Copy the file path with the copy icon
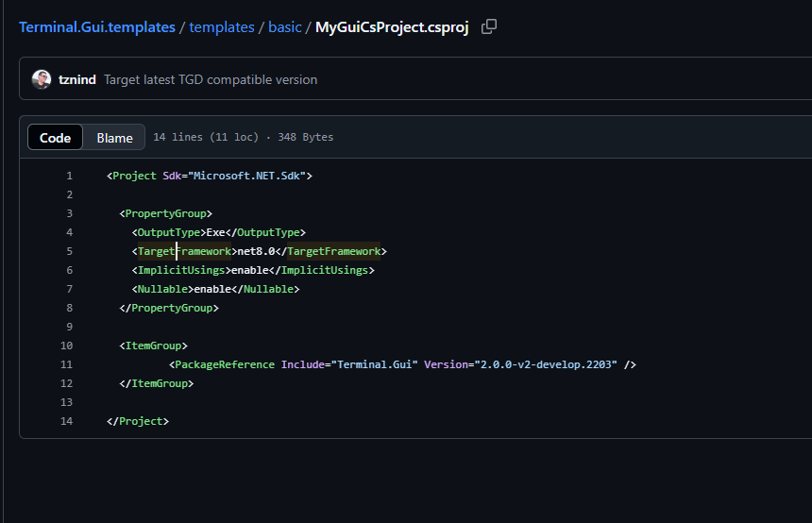Screen dimensions: 812x523 [488, 26]
